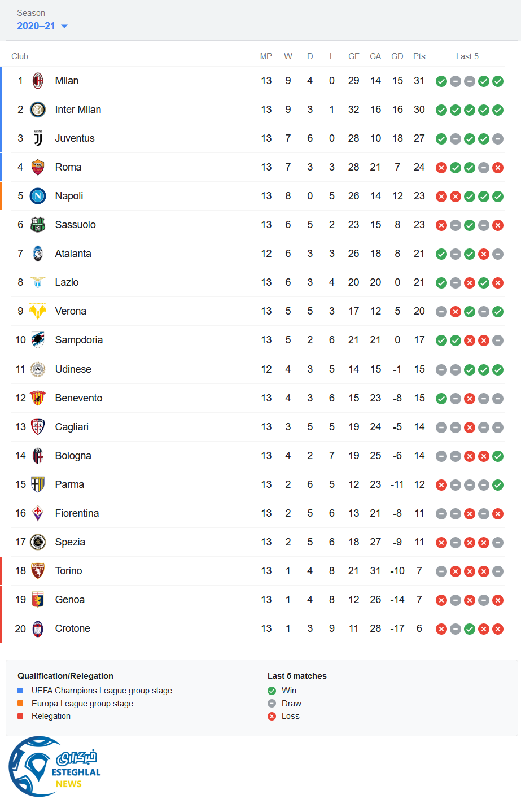Click the GD column header
This screenshot has height=812, width=521.
pos(397,56)
